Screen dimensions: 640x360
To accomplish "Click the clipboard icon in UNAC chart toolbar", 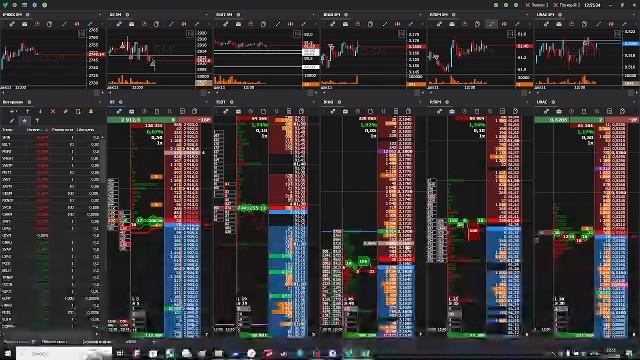I will (584, 24).
